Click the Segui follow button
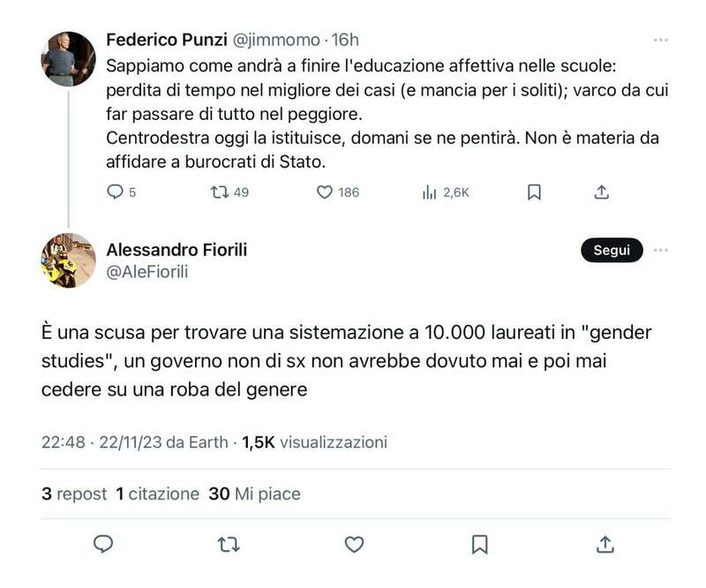Image resolution: width=706 pixels, height=588 pixels. 612,250
